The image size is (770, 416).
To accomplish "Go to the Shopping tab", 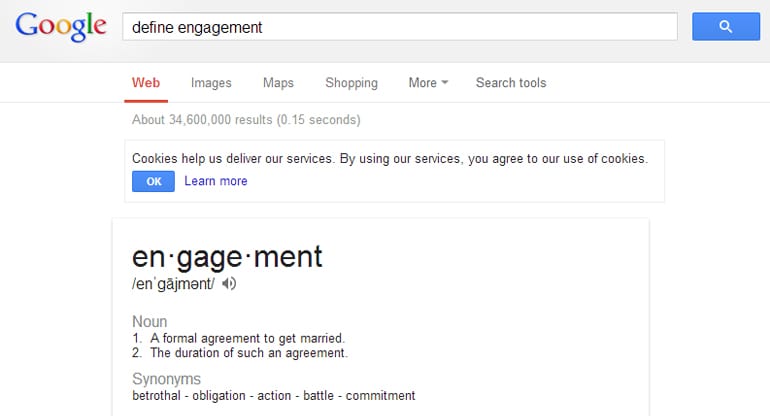I will (x=351, y=83).
